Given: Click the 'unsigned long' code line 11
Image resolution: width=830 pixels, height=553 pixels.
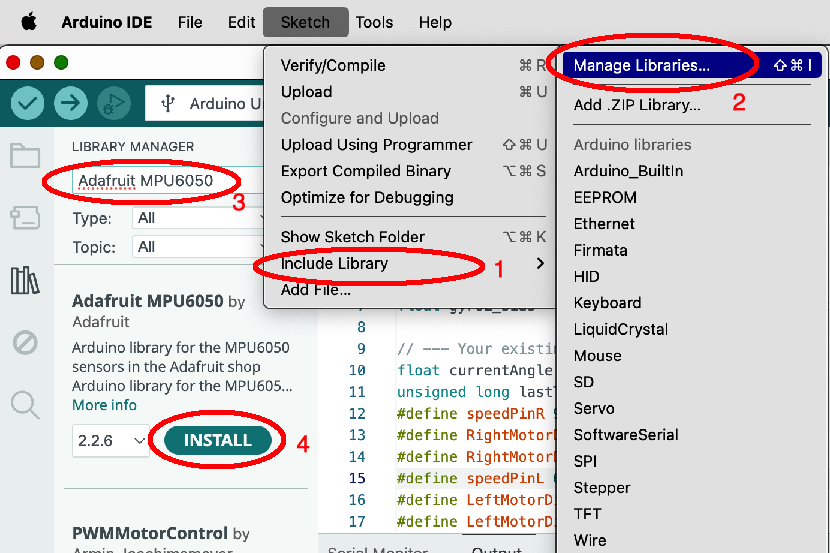Looking at the screenshot, I should [475, 392].
